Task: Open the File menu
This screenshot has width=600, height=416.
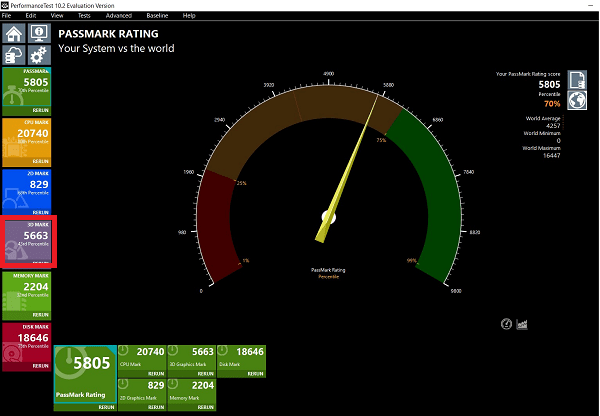Action: tap(7, 16)
